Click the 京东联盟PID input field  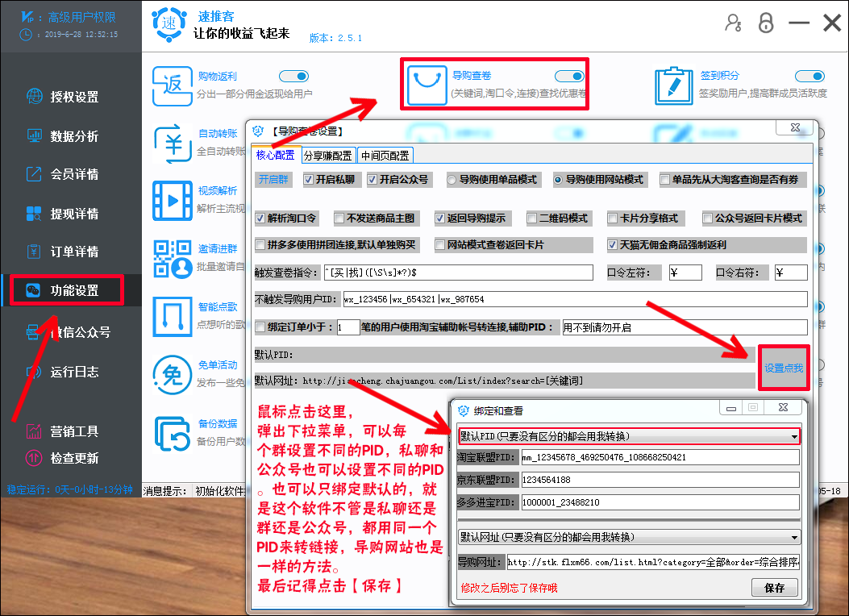[660, 480]
